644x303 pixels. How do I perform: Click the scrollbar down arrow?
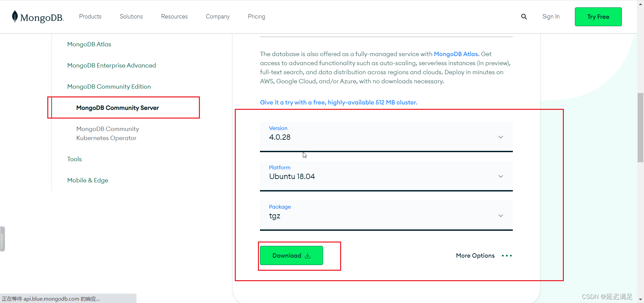click(x=640, y=299)
